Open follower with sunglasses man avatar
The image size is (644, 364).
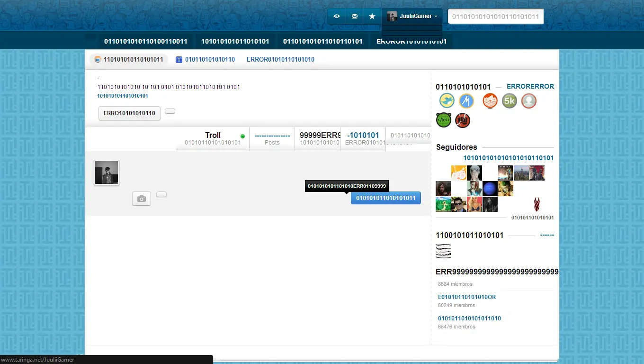point(459,204)
